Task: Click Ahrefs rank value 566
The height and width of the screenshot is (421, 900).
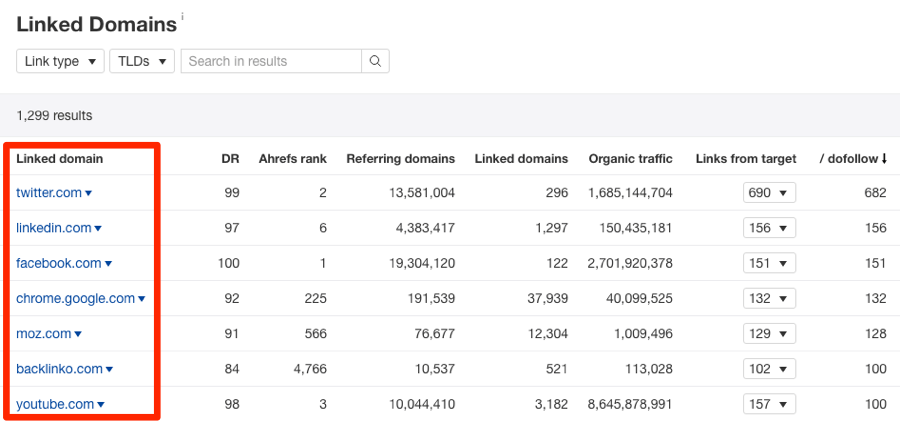Action: point(316,334)
